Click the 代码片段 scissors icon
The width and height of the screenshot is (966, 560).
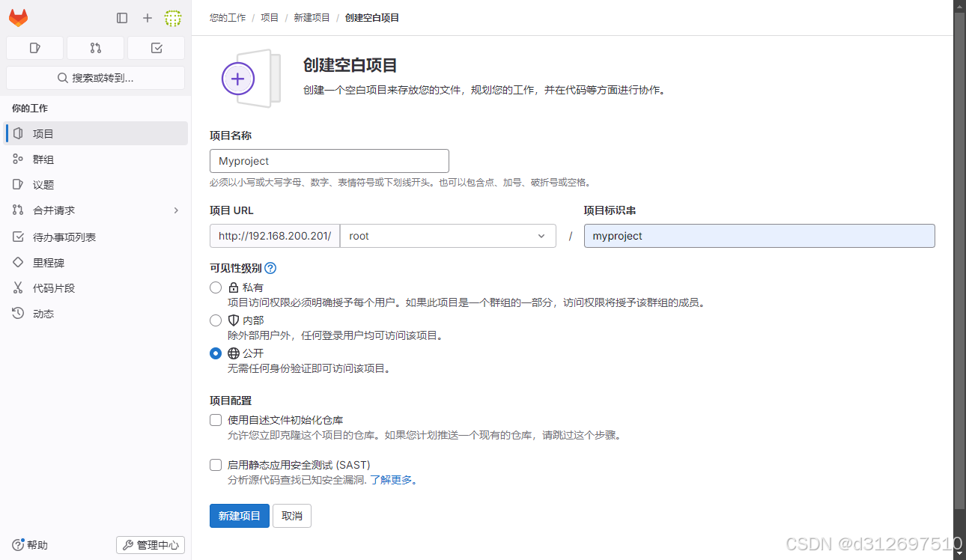coord(18,287)
